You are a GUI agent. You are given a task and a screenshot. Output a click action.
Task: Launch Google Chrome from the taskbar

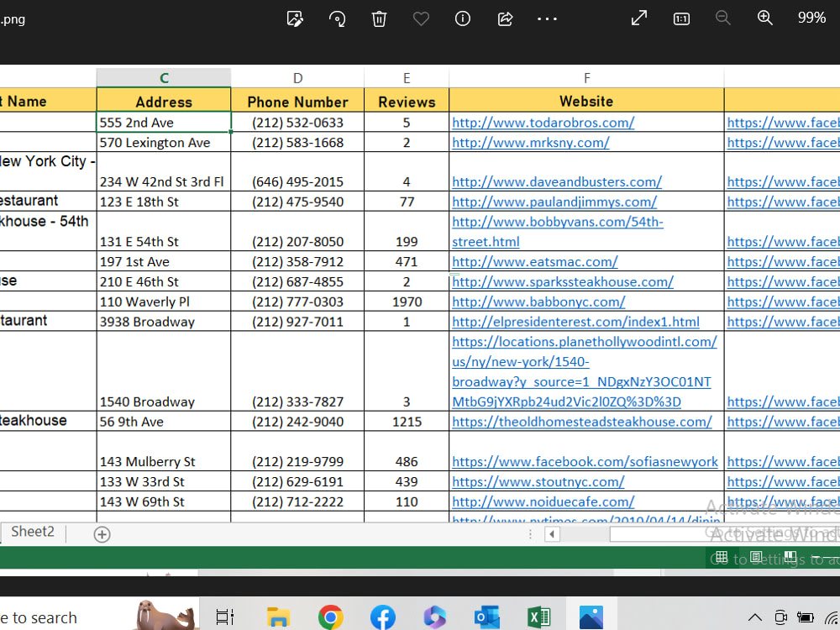tap(330, 617)
